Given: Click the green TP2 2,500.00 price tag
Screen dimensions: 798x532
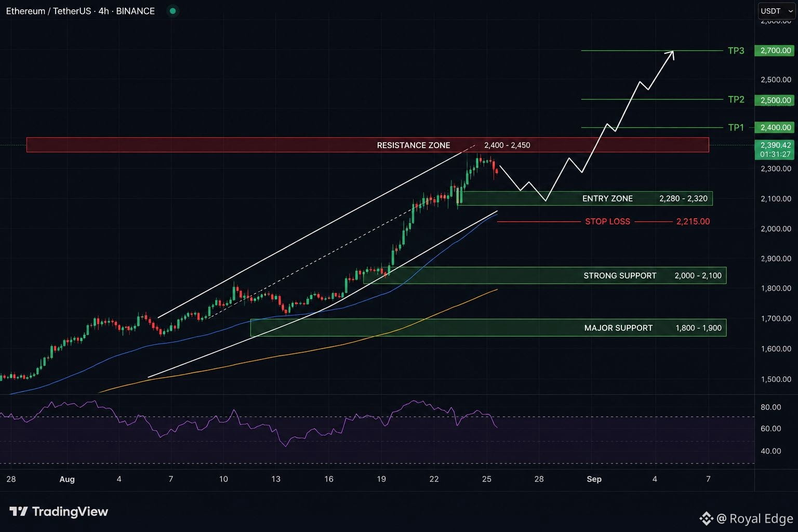Looking at the screenshot, I should click(x=775, y=100).
